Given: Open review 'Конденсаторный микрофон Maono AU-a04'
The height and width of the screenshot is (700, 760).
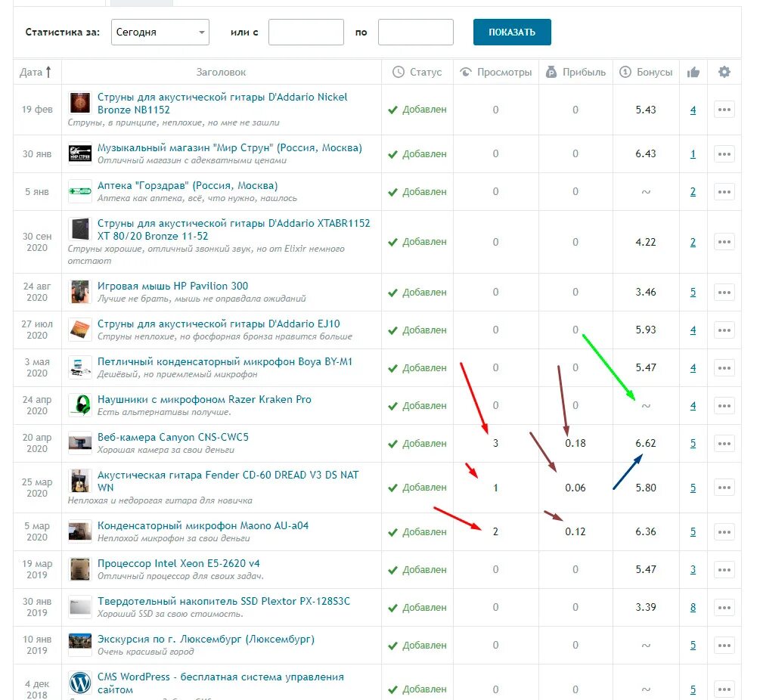Looking at the screenshot, I should pos(203,525).
